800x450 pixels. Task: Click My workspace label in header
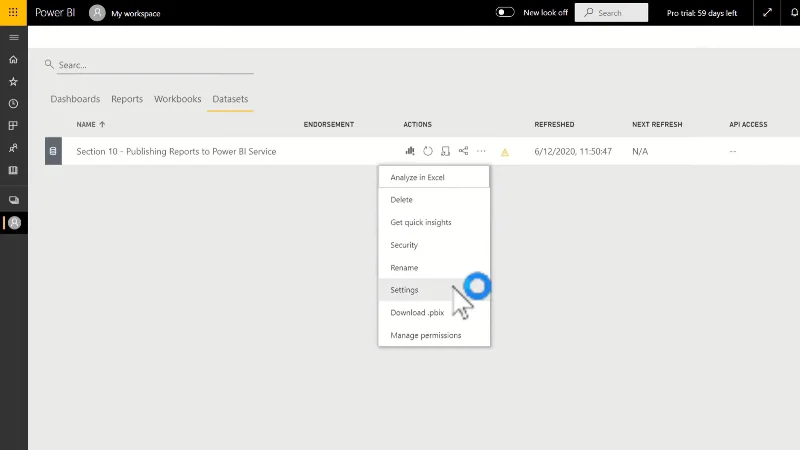click(x=136, y=14)
